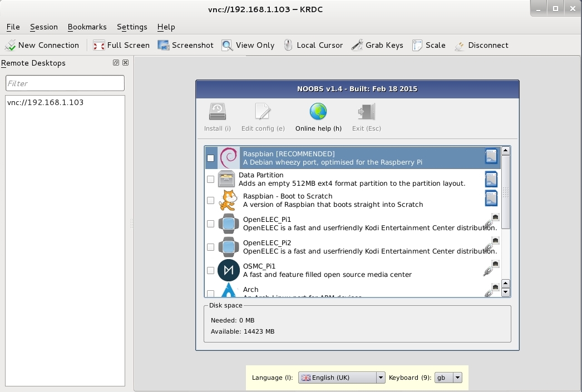
Task: Check the Data Partition checkbox
Action: (x=210, y=179)
